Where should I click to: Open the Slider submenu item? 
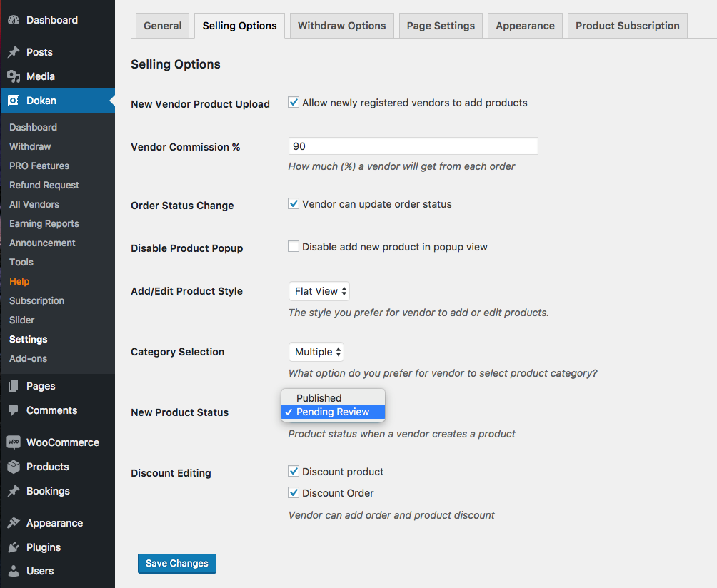tap(22, 320)
